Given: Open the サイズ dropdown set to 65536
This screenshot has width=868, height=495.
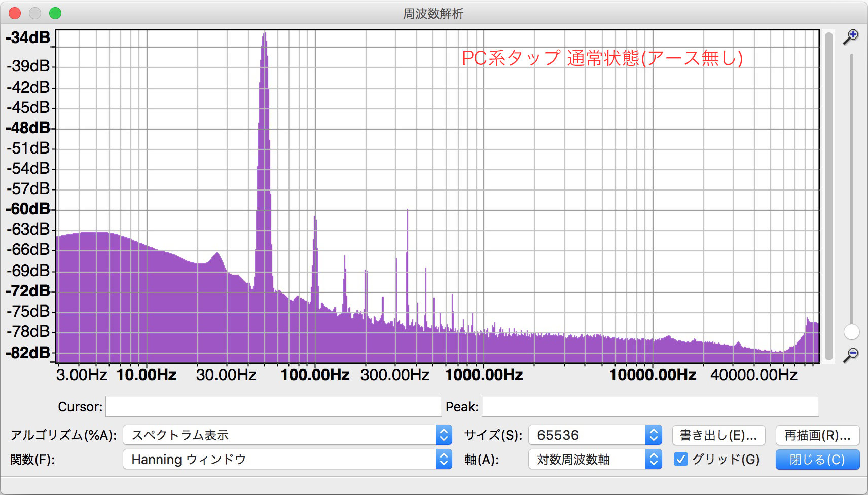Looking at the screenshot, I should point(595,435).
